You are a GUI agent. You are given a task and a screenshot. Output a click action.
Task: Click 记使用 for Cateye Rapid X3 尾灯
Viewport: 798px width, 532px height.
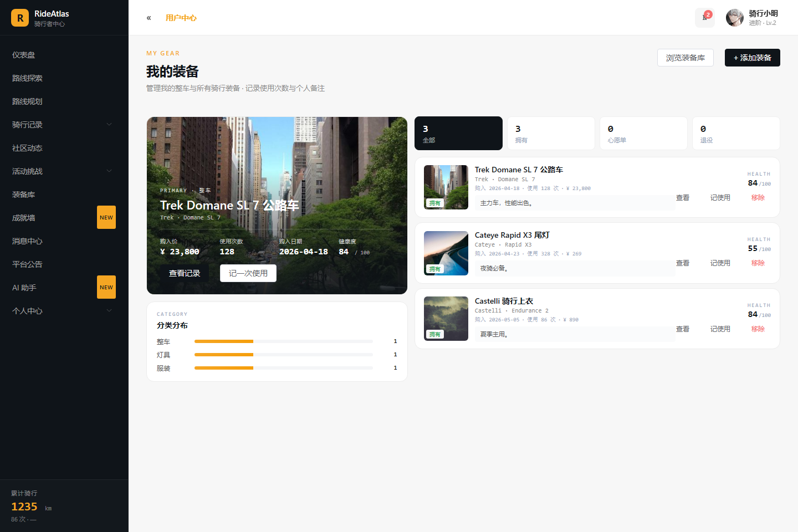[x=720, y=263]
